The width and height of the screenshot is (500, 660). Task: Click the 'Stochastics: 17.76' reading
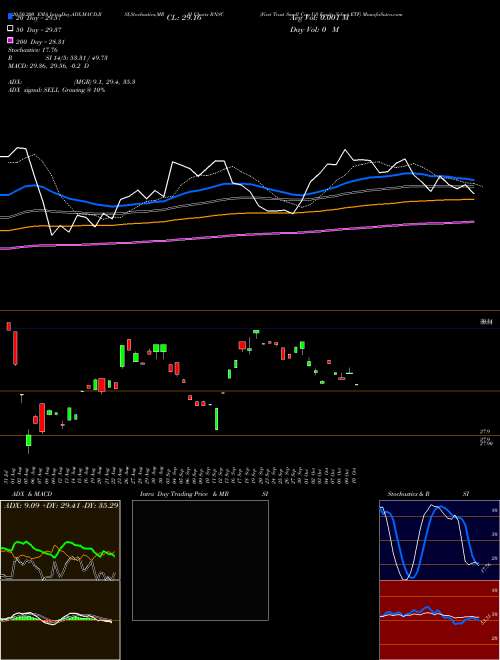point(32,50)
